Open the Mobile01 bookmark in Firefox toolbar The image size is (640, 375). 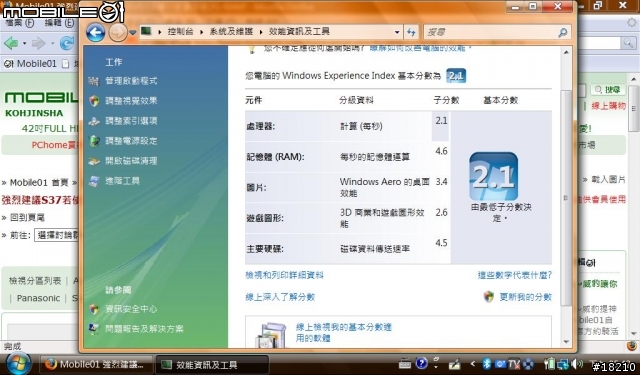click(31, 64)
